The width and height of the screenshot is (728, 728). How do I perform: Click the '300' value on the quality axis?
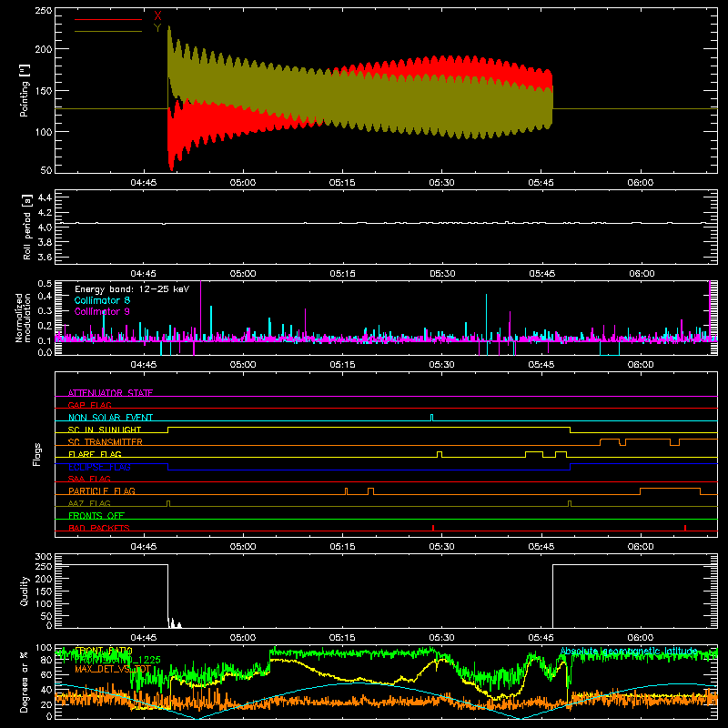click(43, 557)
